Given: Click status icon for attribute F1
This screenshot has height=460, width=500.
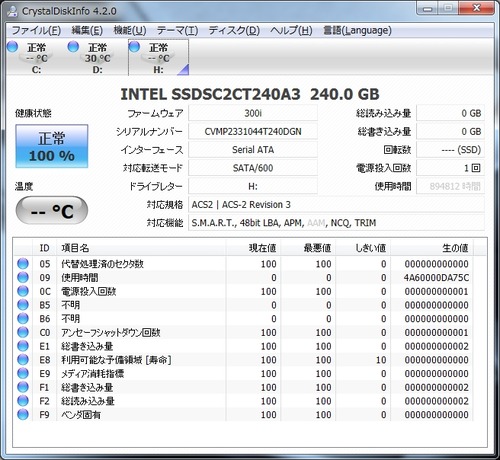Looking at the screenshot, I should tap(23, 387).
